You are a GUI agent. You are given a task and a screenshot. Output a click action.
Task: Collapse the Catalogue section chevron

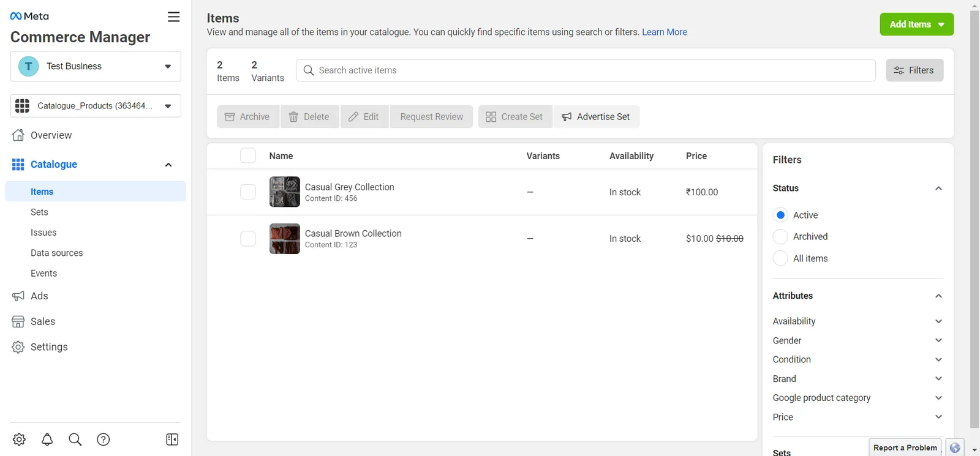click(x=168, y=165)
